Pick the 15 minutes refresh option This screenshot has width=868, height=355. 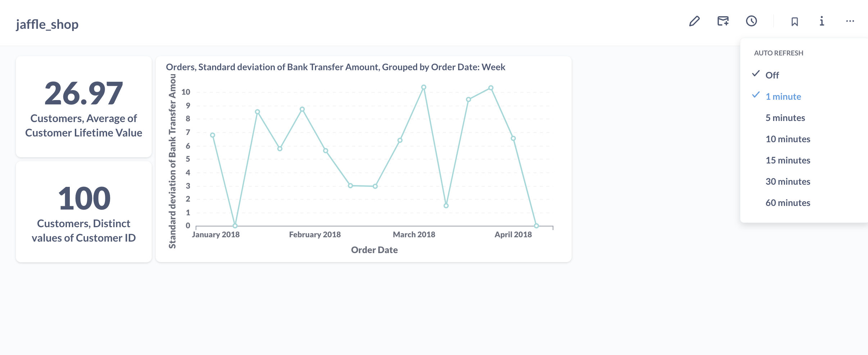click(787, 160)
